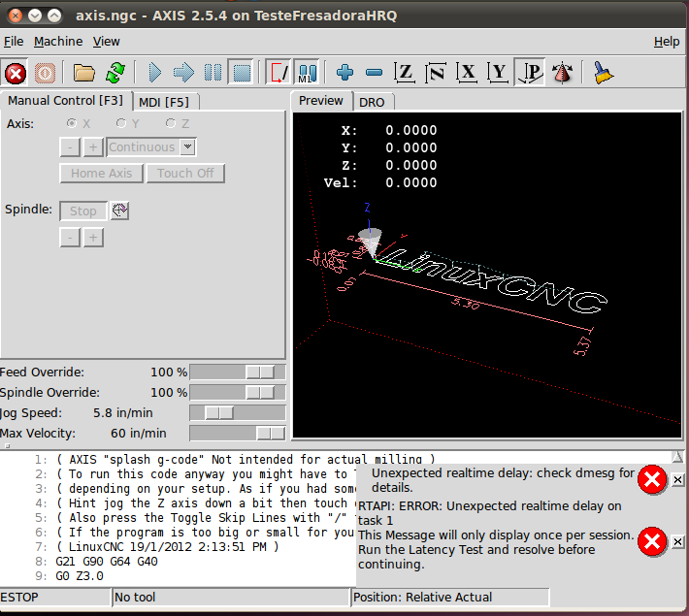
Task: Run the program with play icon
Action: 154,73
